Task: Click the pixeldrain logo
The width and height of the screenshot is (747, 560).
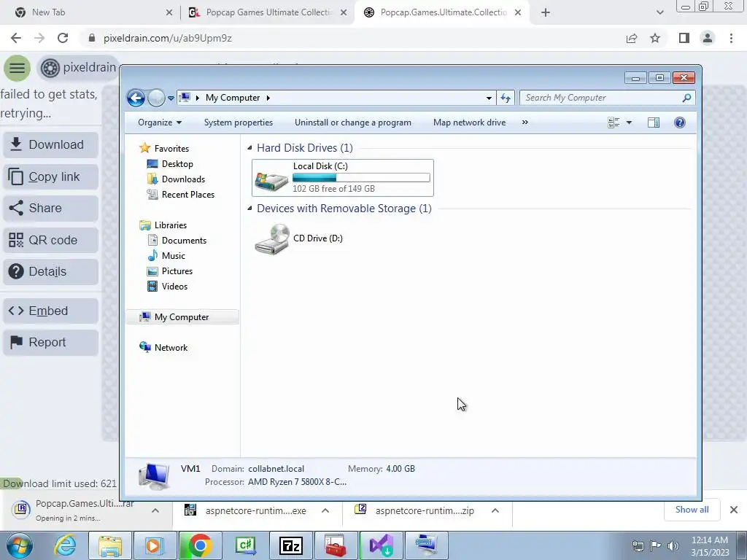Action: click(x=78, y=68)
